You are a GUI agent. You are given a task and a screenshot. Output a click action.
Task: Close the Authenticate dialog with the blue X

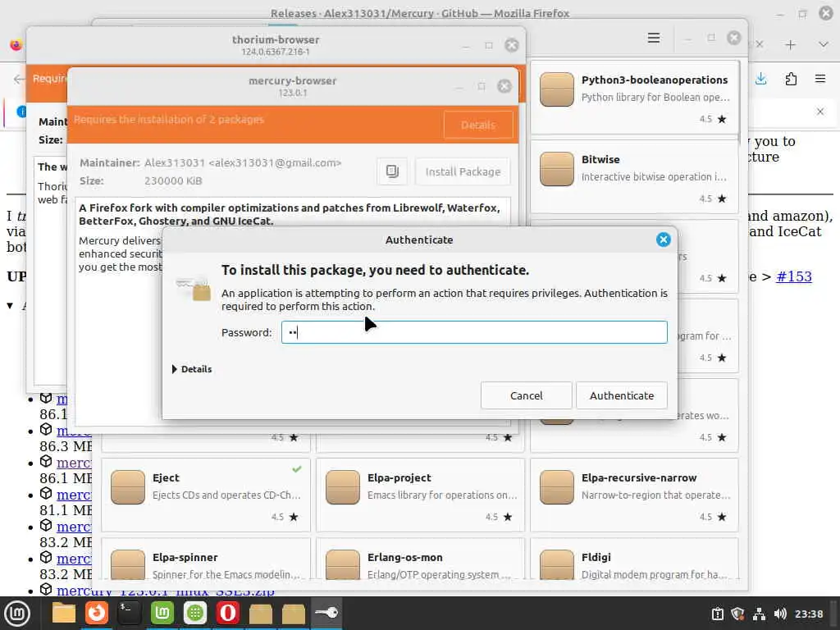(663, 240)
